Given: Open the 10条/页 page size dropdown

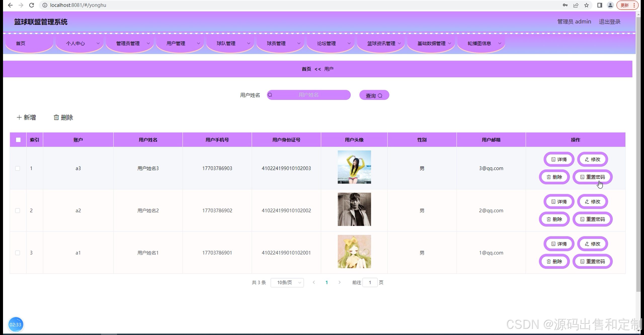Looking at the screenshot, I should pyautogui.click(x=287, y=282).
